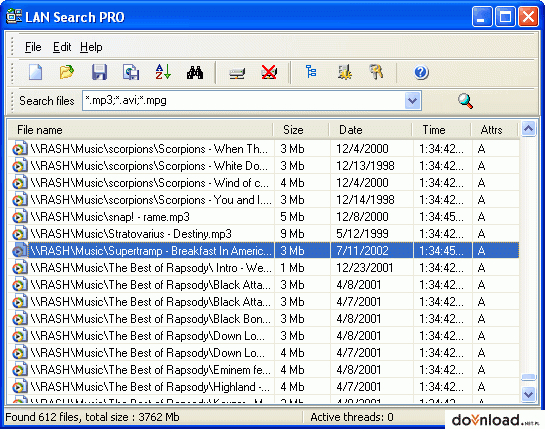Click file icon of snap! - rame.mp3 row
Image resolution: width=545 pixels, height=429 pixels.
click(x=19, y=217)
